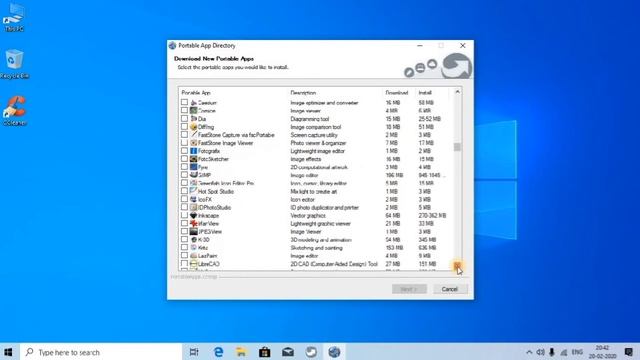Click the IcoFX app icon

coord(193,200)
